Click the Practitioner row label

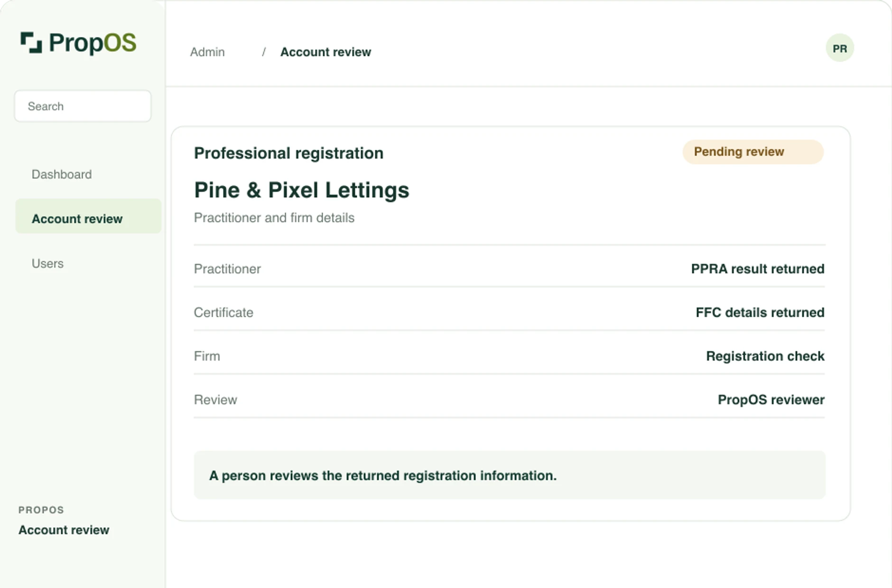pyautogui.click(x=227, y=269)
